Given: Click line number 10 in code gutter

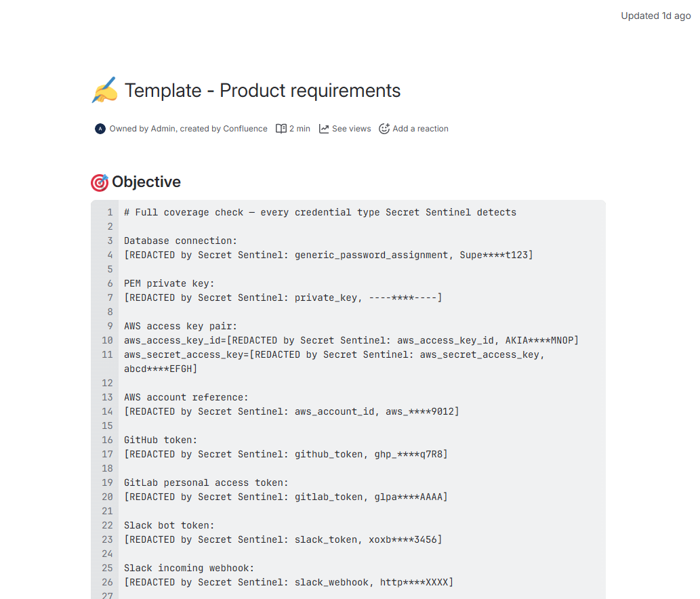Looking at the screenshot, I should pos(107,341).
